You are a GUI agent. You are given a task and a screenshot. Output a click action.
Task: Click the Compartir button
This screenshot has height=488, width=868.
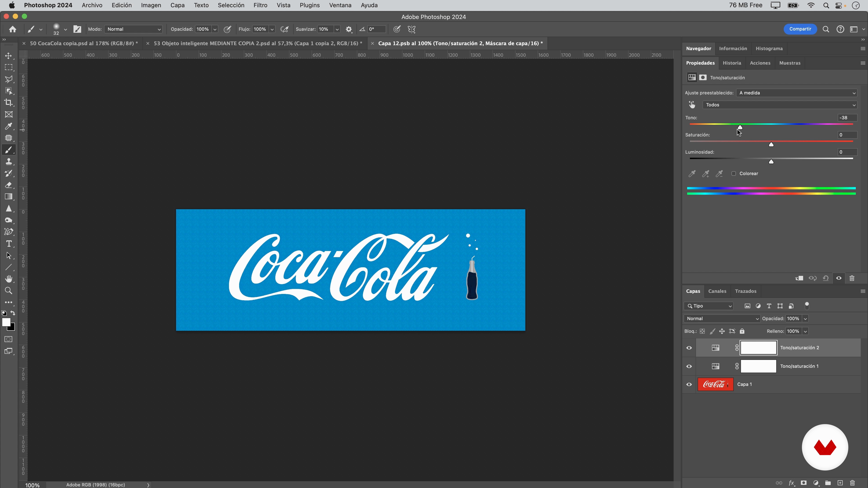tap(800, 29)
